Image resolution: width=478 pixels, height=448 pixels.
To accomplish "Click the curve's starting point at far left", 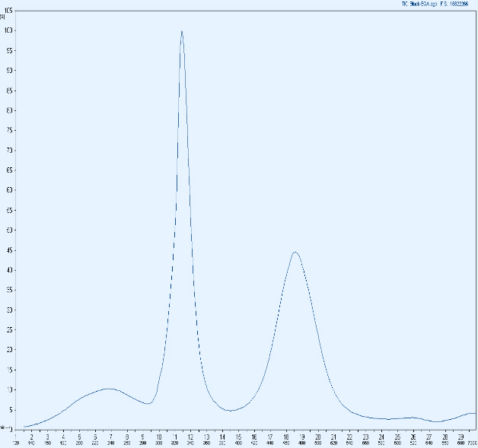I will 24,427.
